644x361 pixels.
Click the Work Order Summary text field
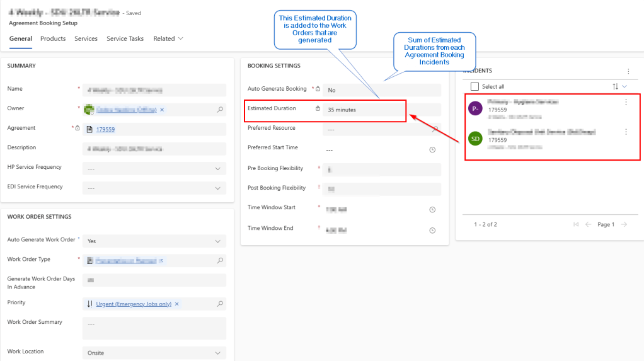[154, 328]
